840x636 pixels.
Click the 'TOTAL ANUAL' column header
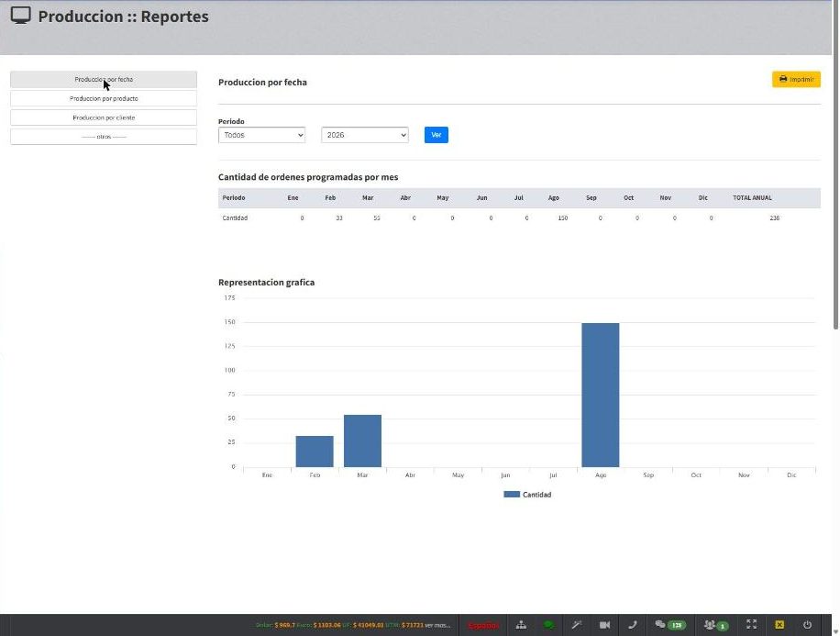pyautogui.click(x=752, y=198)
